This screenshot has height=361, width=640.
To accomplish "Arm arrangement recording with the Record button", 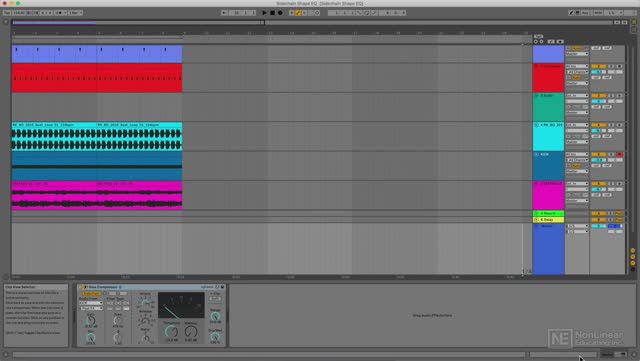I will click(x=280, y=13).
